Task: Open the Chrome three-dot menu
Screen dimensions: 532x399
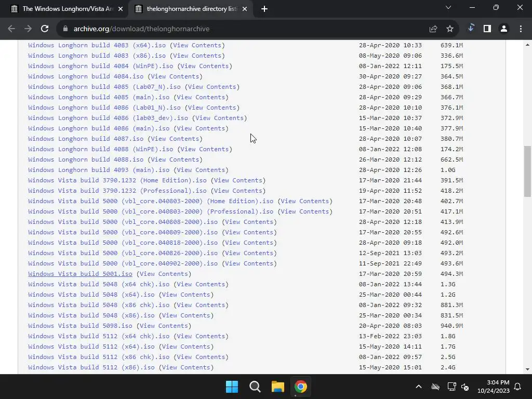Action: [x=521, y=29]
